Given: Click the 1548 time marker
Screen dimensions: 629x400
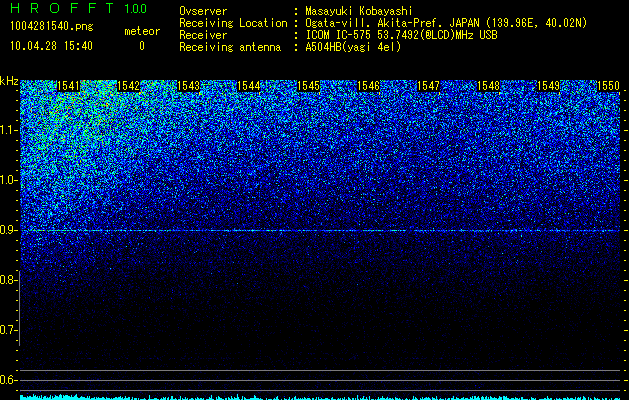Looking at the screenshot, I should pos(489,86).
